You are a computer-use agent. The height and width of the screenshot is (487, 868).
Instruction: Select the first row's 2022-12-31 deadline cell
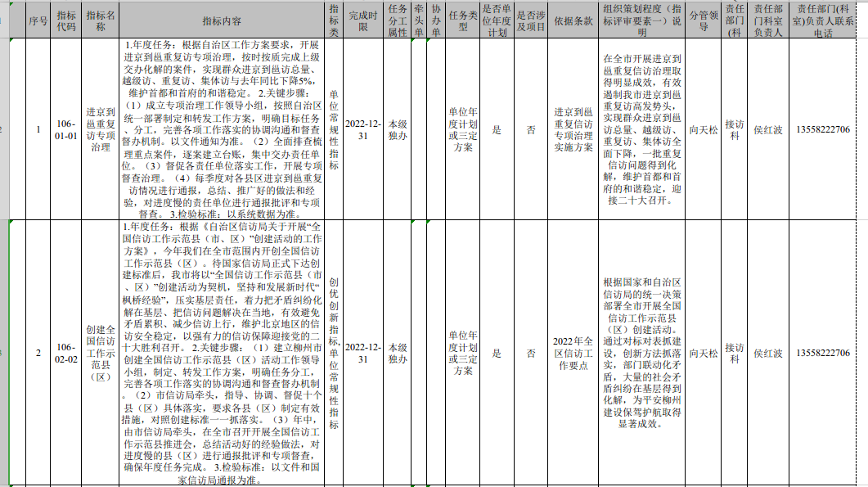(x=363, y=129)
